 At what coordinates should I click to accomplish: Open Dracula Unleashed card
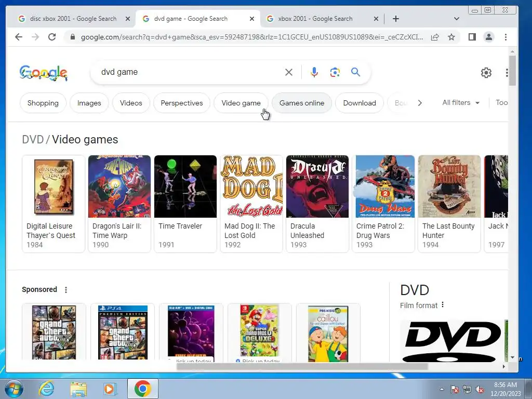[x=317, y=204]
